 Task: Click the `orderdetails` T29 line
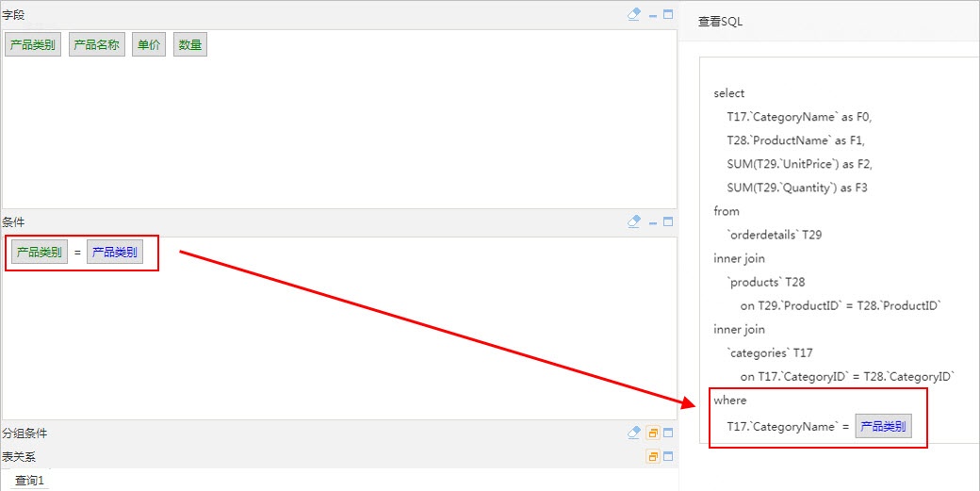[775, 235]
